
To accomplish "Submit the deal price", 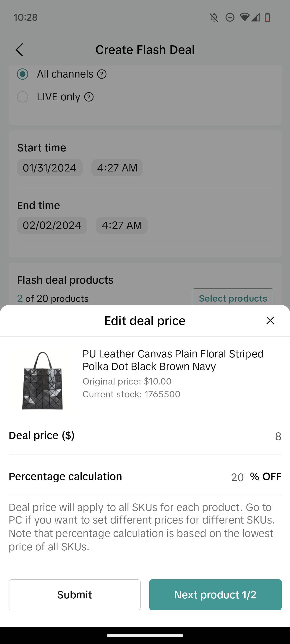I will (x=75, y=595).
